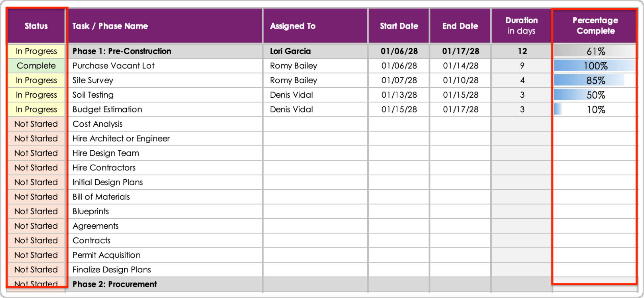
Task: Select the Task / Phase Name header
Action: point(110,26)
